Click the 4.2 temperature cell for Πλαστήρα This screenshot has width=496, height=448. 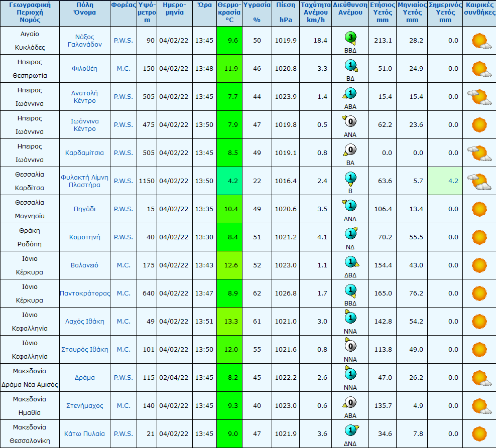[229, 181]
